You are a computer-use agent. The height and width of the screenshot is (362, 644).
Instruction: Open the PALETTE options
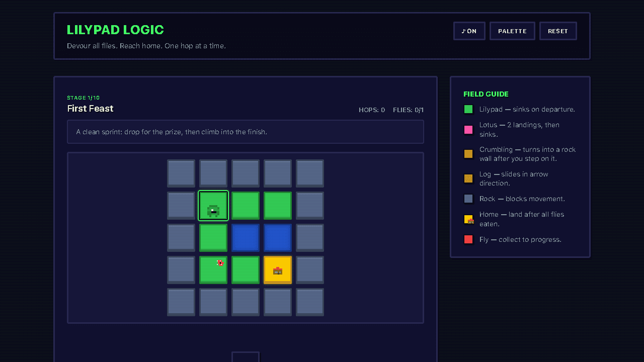pyautogui.click(x=512, y=31)
